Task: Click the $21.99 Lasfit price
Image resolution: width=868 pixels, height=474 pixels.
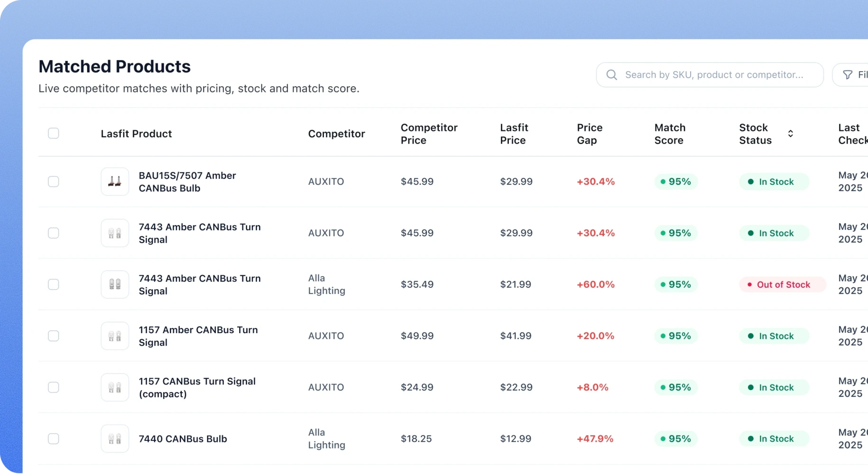Action: click(x=516, y=284)
